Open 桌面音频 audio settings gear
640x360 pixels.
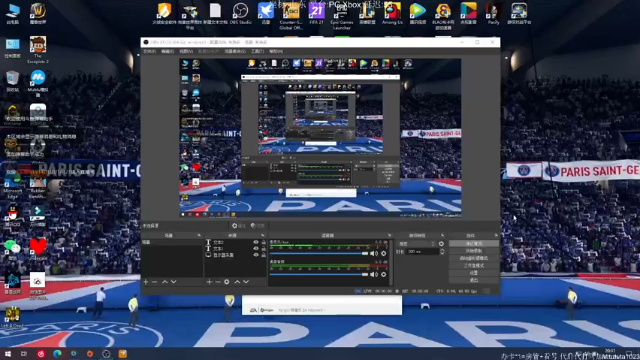pos(384,275)
